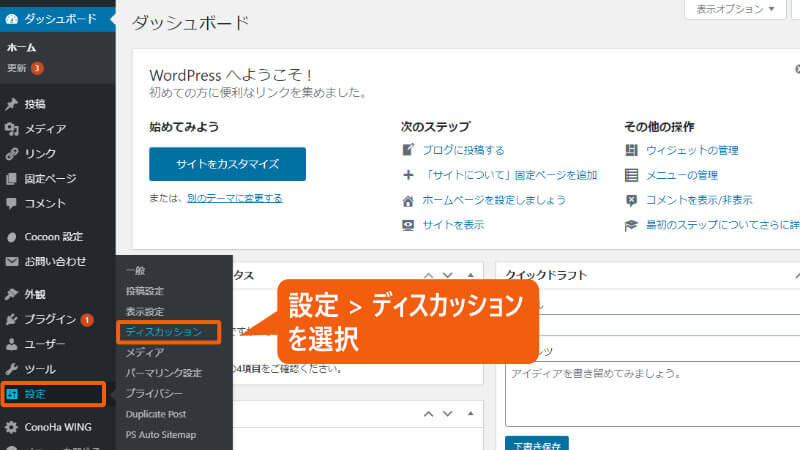Click the chain link icon beside リンク
The image size is (800, 450).
pyautogui.click(x=12, y=154)
